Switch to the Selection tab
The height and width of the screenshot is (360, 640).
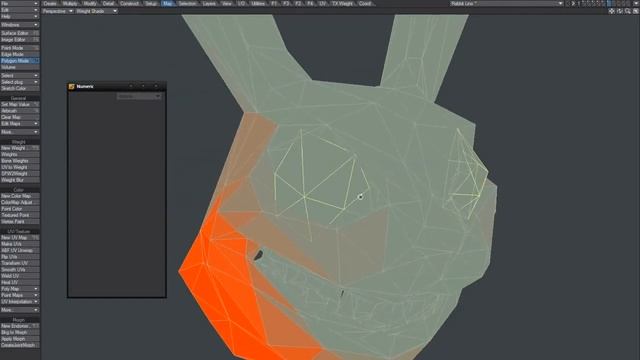(x=187, y=3)
